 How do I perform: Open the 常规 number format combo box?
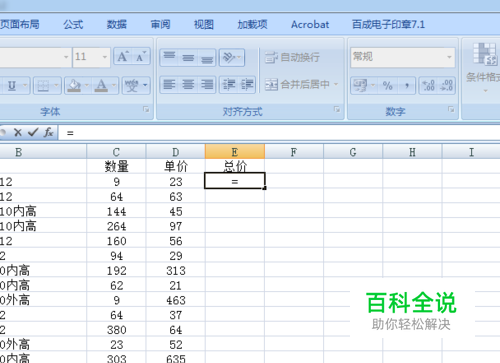point(402,57)
